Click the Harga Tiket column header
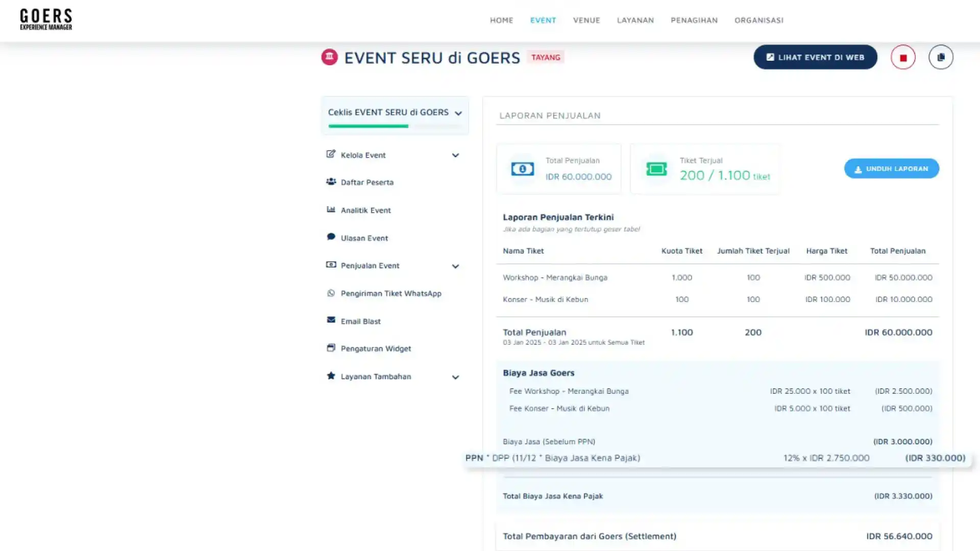980x551 pixels. point(826,251)
